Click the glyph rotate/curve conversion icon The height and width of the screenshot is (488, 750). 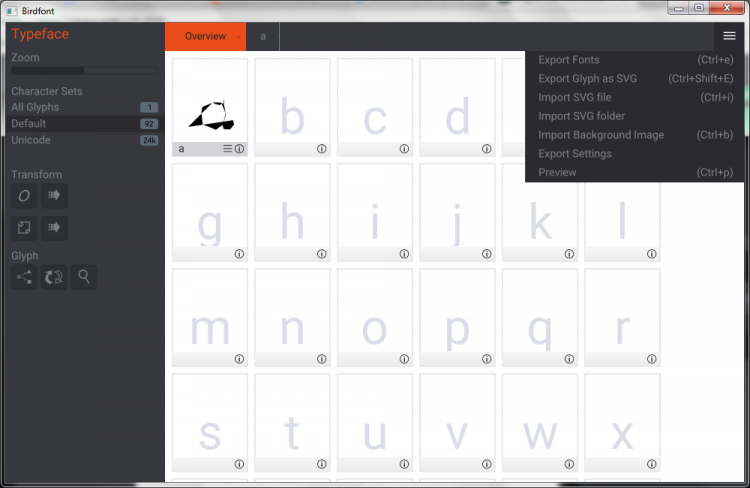[x=54, y=277]
